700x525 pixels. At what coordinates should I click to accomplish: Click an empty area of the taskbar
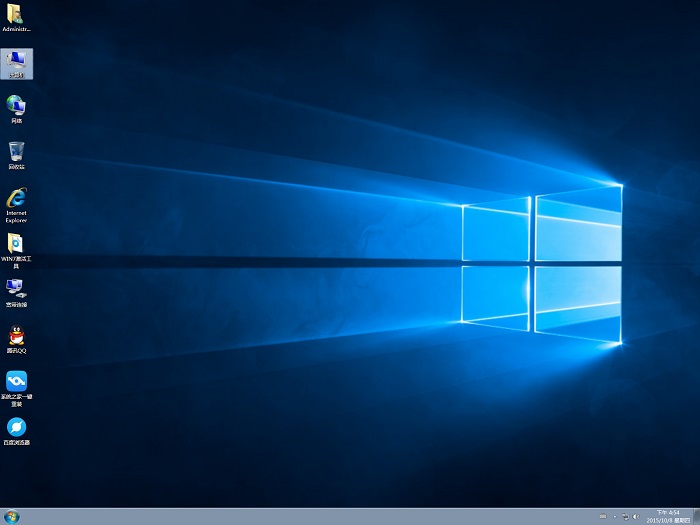[x=300, y=517]
